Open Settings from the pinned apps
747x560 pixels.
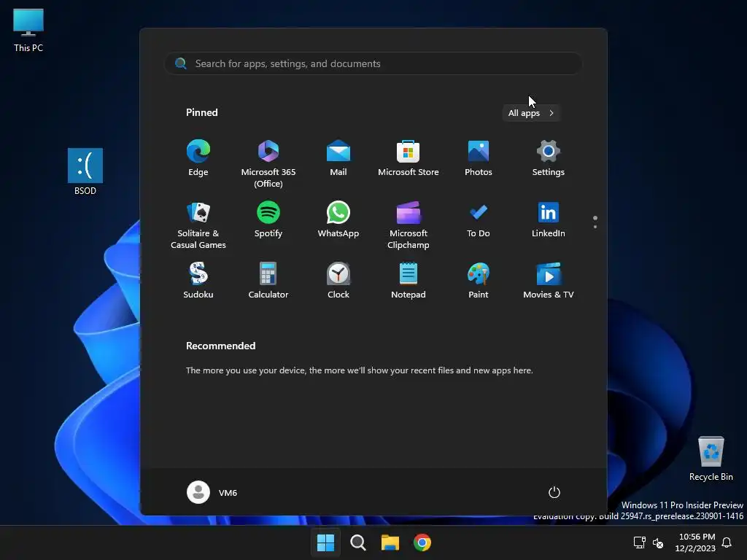click(549, 159)
